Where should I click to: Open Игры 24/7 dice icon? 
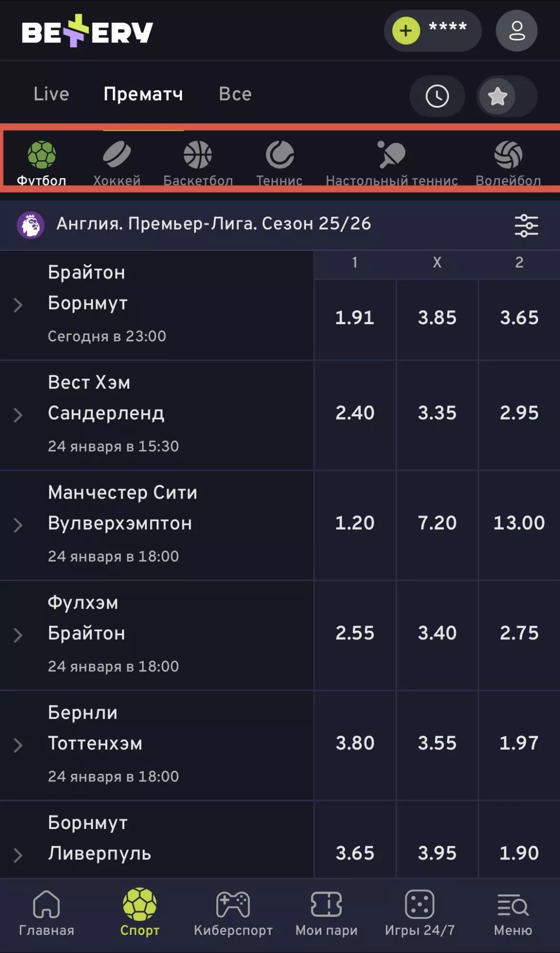[x=419, y=904]
